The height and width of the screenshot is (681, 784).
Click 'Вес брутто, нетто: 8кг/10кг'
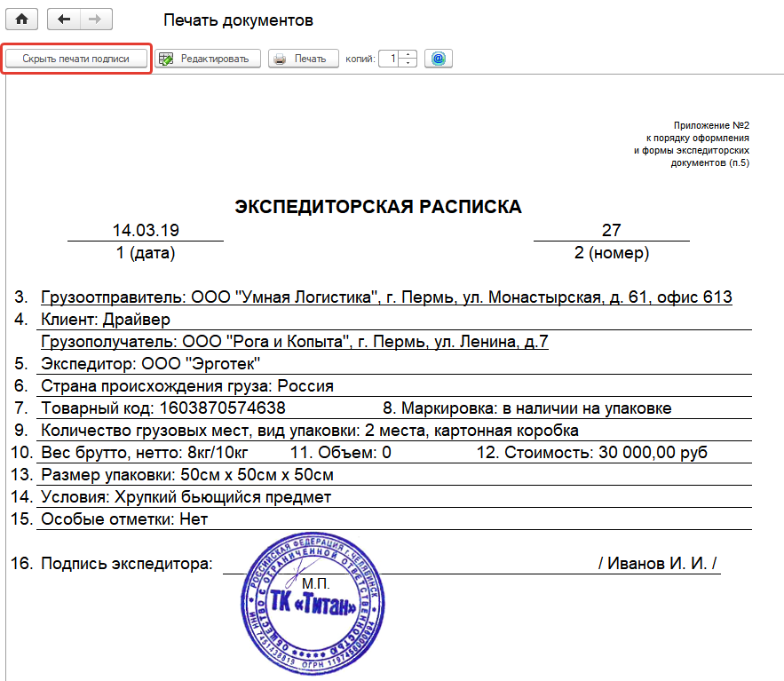pos(145,453)
